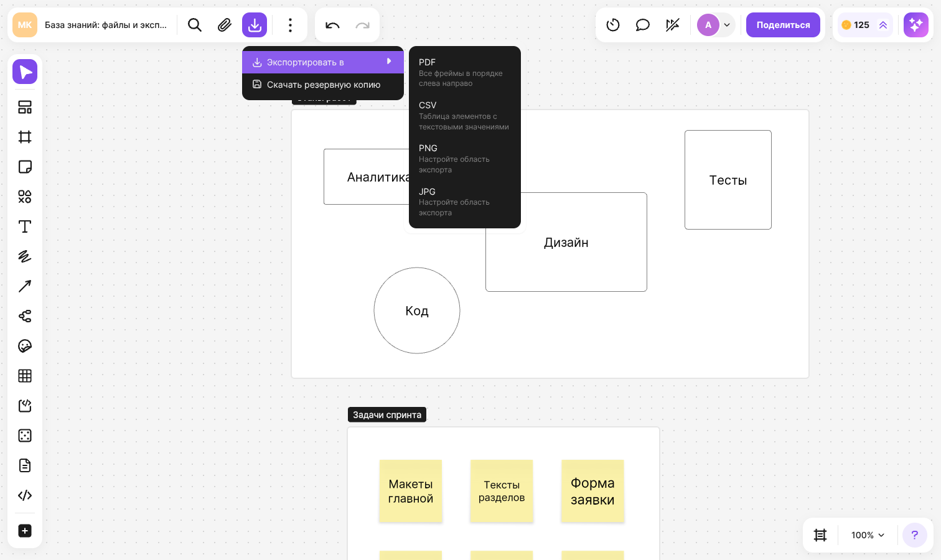
Task: Click the Поделиться button
Action: pyautogui.click(x=783, y=25)
